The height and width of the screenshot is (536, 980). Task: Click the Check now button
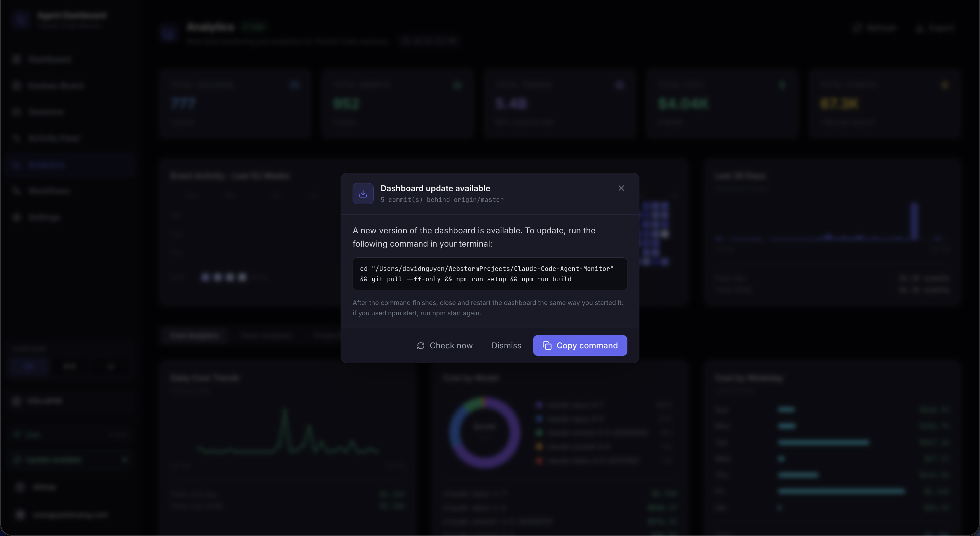coord(444,345)
